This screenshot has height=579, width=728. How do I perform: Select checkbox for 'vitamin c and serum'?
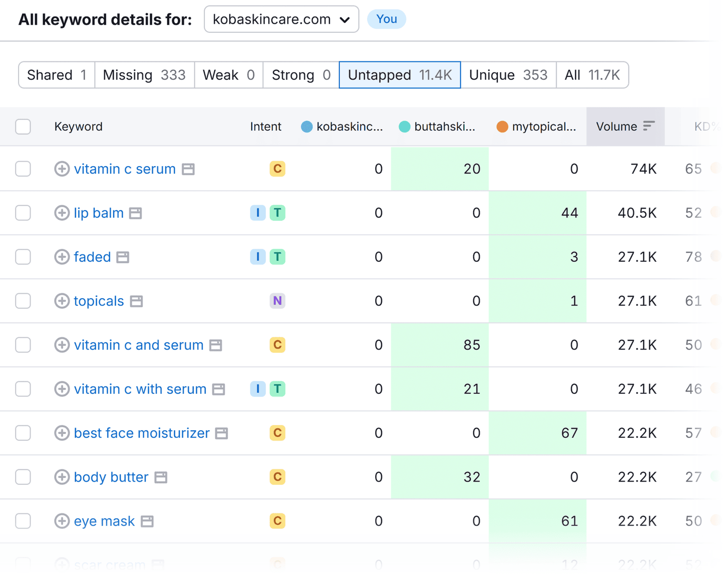point(23,345)
